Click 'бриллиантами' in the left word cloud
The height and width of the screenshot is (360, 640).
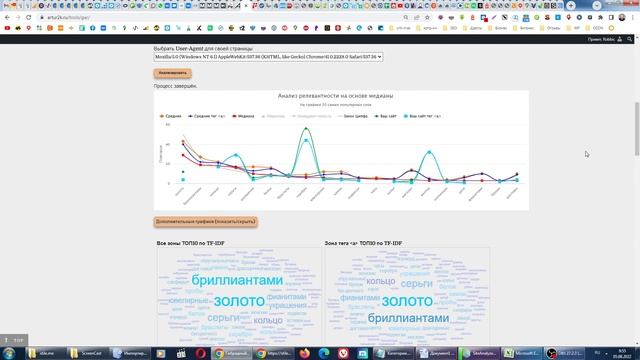pos(237,280)
